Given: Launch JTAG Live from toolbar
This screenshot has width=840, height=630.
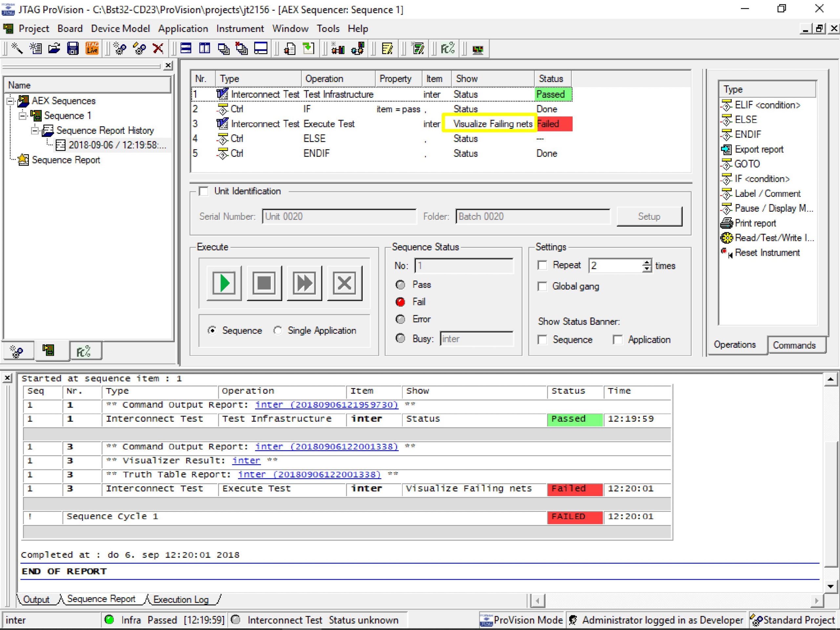Looking at the screenshot, I should pyautogui.click(x=92, y=49).
